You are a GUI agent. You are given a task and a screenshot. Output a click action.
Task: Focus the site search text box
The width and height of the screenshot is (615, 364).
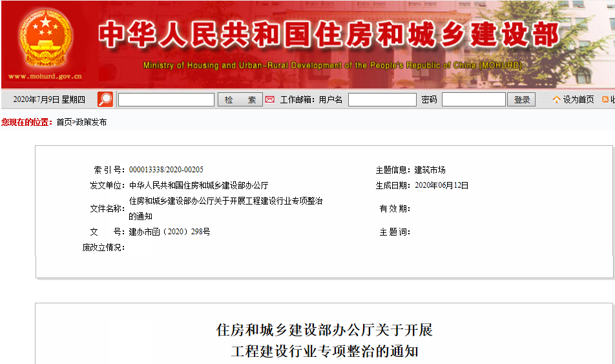coord(166,100)
